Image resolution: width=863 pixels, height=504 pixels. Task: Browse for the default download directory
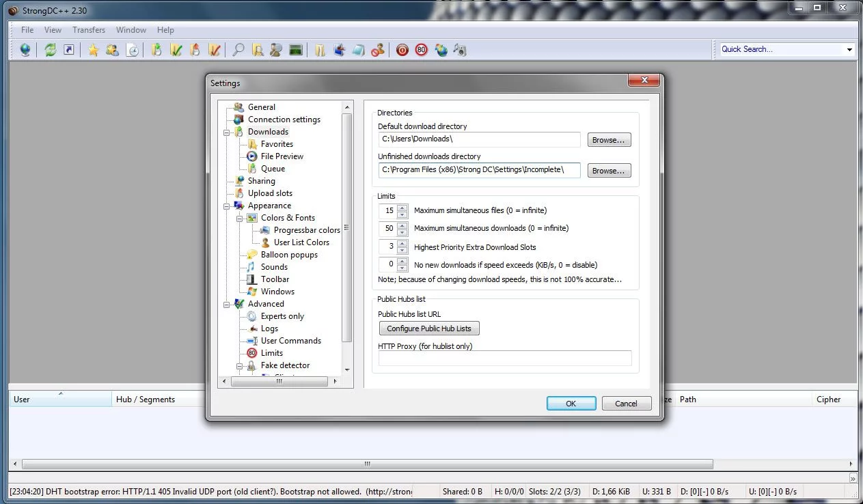pos(609,140)
